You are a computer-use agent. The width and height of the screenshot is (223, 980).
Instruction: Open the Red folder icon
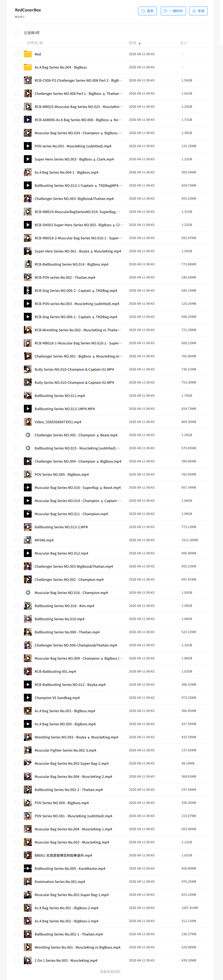28,54
